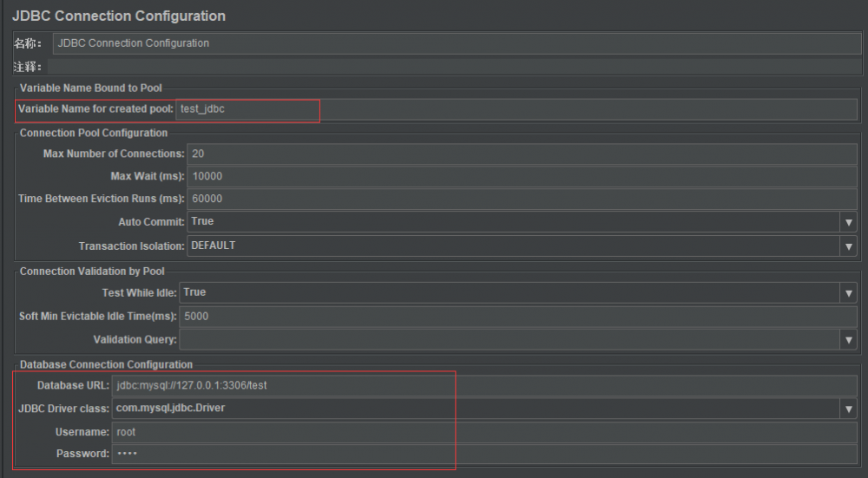Expand the Validation Query dropdown arrow
This screenshot has height=478, width=868.
coord(849,340)
